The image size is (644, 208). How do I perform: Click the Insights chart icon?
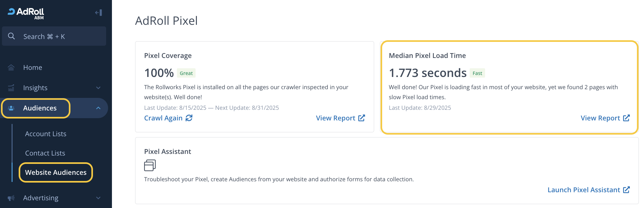pos(11,88)
